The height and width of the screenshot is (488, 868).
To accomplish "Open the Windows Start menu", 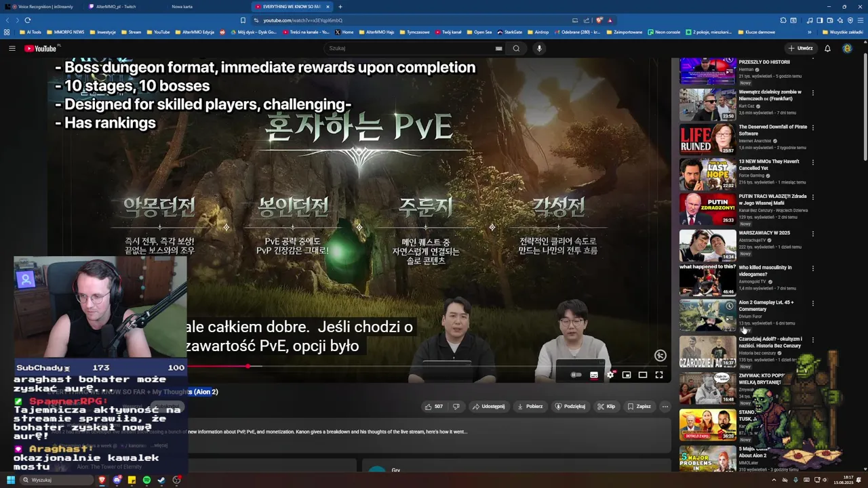I will pos(11,480).
